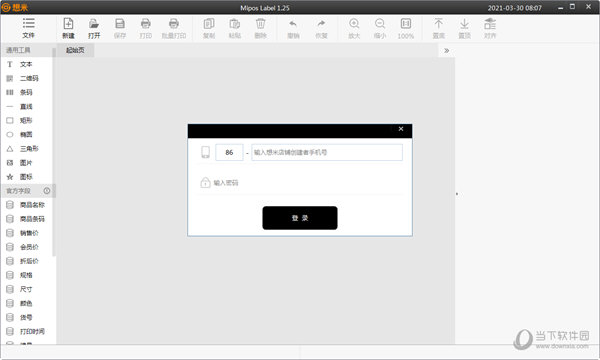Viewport: 600px width, 360px height.
Task: Select the 椭圆 ellipse tool
Action: click(x=27, y=135)
